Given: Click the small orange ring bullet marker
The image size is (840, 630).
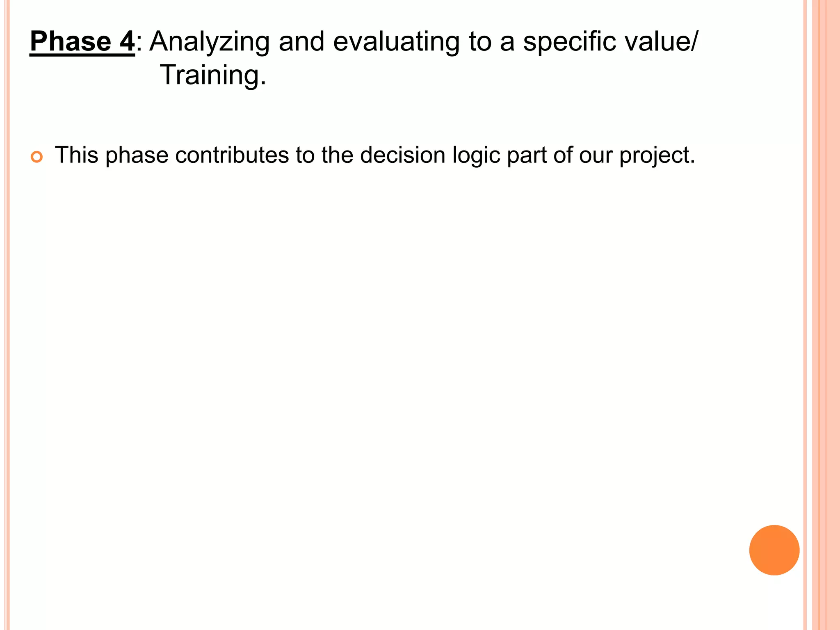Looking at the screenshot, I should [37, 157].
